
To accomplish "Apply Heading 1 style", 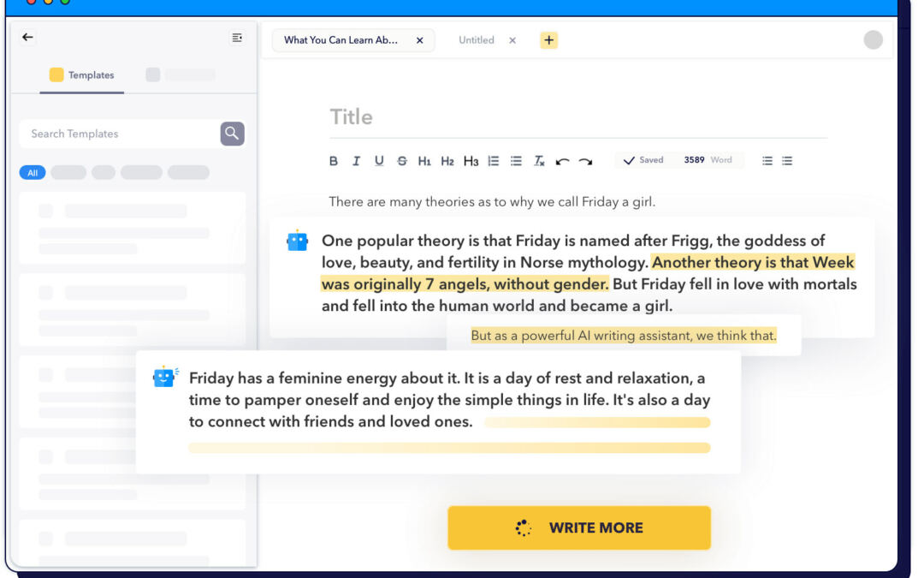I will 424,161.
